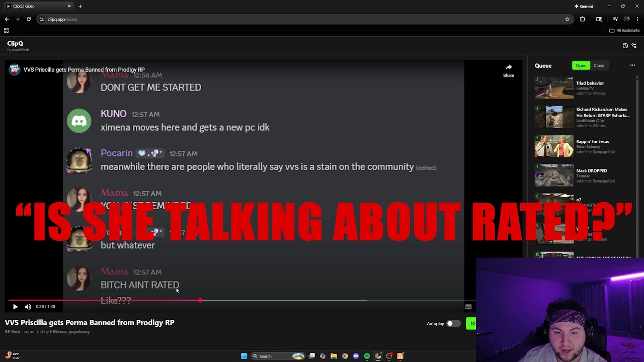Open Spotify from the taskbar
The height and width of the screenshot is (362, 644).
(367, 356)
